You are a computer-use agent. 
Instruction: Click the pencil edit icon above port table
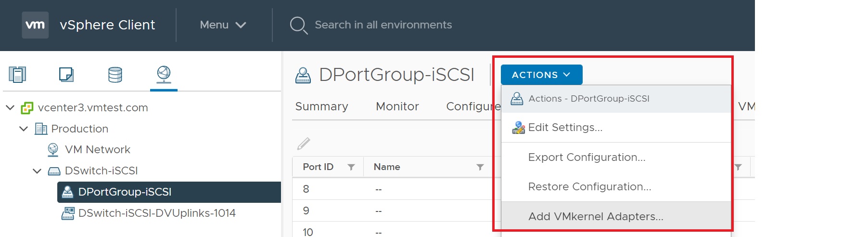point(304,144)
